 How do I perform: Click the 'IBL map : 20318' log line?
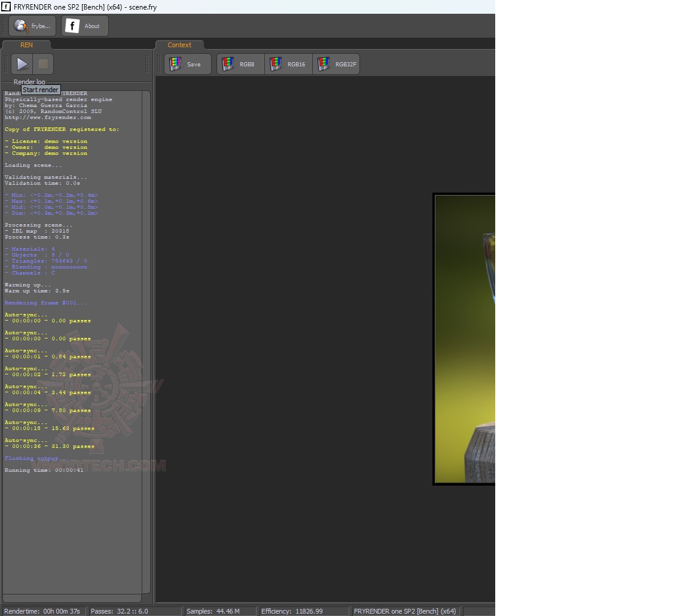click(37, 231)
